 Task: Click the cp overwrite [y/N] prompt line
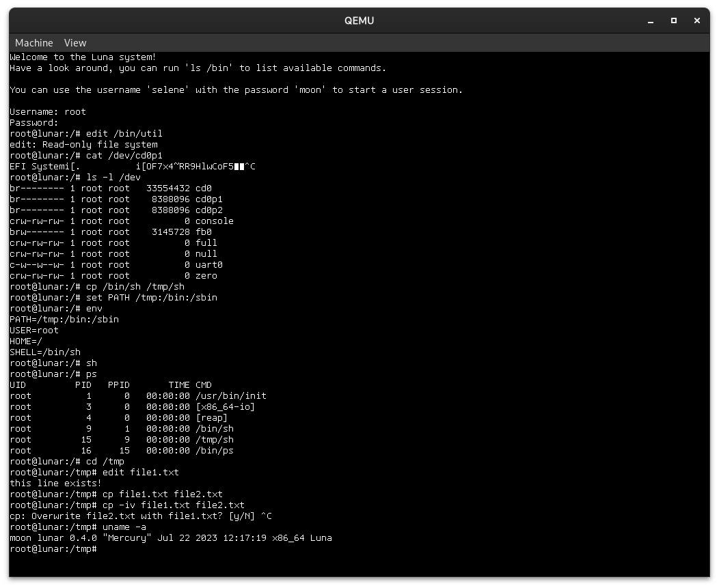pyautogui.click(x=141, y=516)
